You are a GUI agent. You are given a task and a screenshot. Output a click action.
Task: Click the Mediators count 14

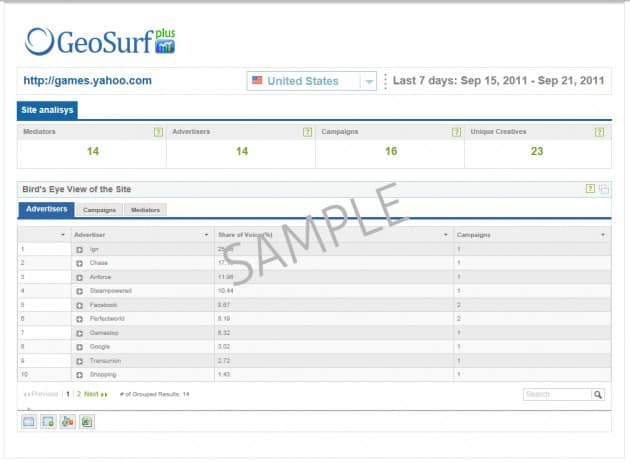point(93,151)
